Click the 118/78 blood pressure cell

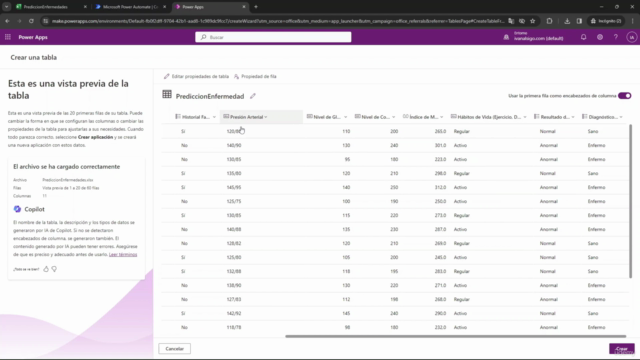pyautogui.click(x=234, y=327)
